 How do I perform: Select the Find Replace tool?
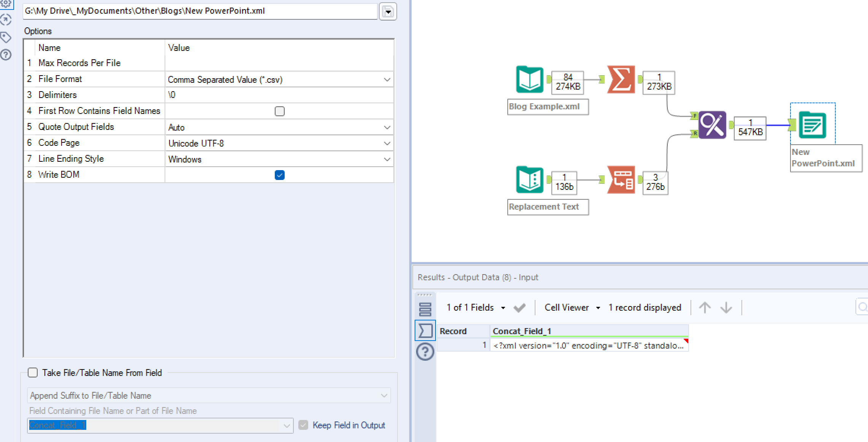point(712,125)
